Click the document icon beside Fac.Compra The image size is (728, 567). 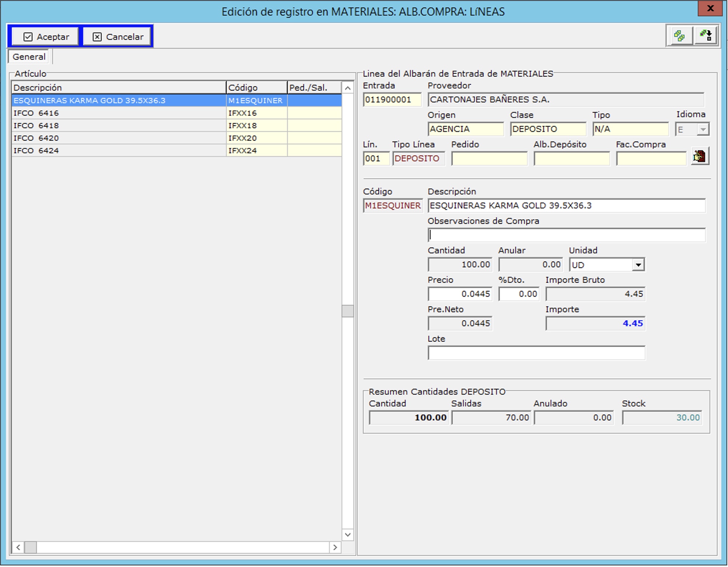coord(699,157)
